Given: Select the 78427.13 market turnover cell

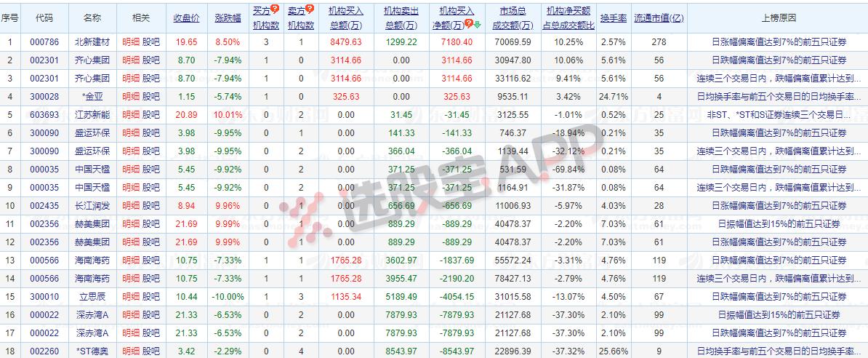Looking at the screenshot, I should click(513, 278).
